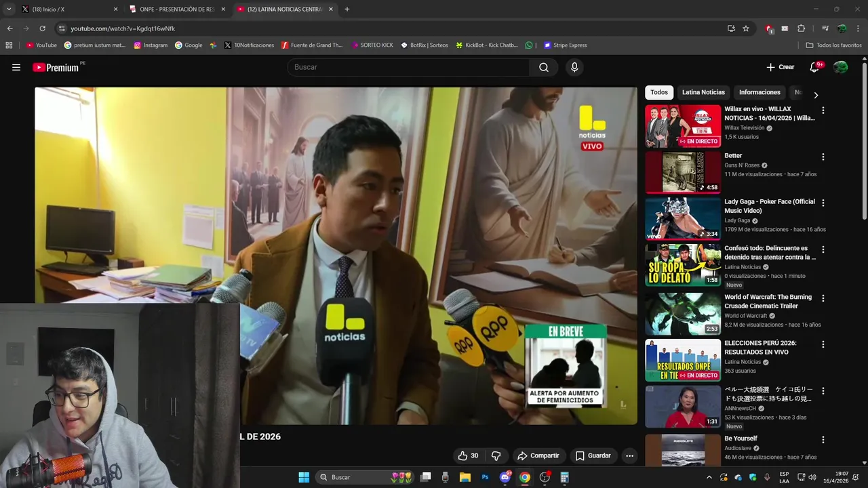The width and height of the screenshot is (868, 488).
Task: Open the Stripe Express bookmark
Action: 566,45
